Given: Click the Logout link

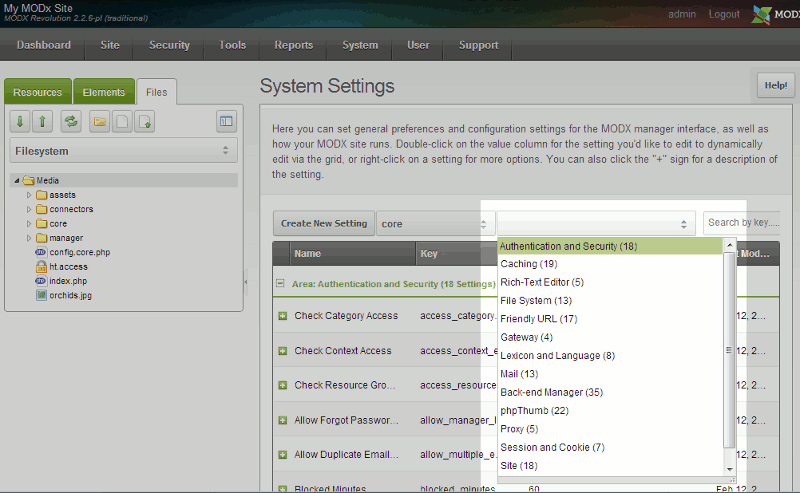Looking at the screenshot, I should pyautogui.click(x=724, y=15).
